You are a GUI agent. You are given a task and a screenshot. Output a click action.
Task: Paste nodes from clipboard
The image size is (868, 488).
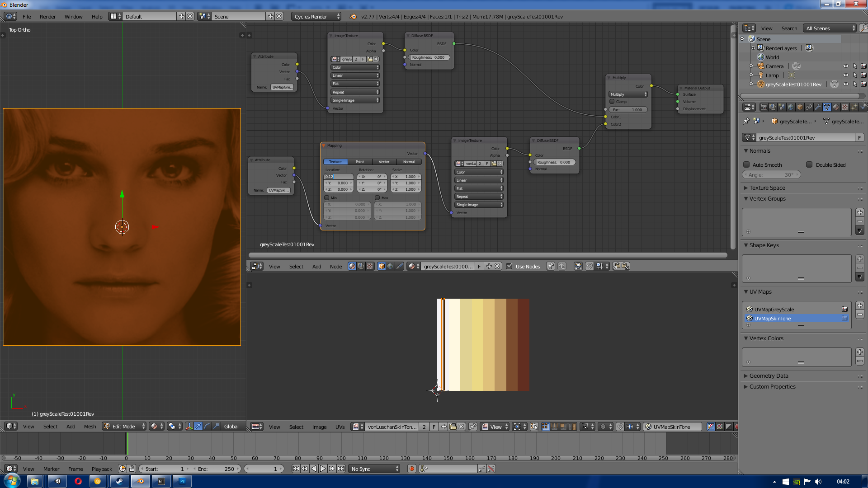[x=626, y=266]
